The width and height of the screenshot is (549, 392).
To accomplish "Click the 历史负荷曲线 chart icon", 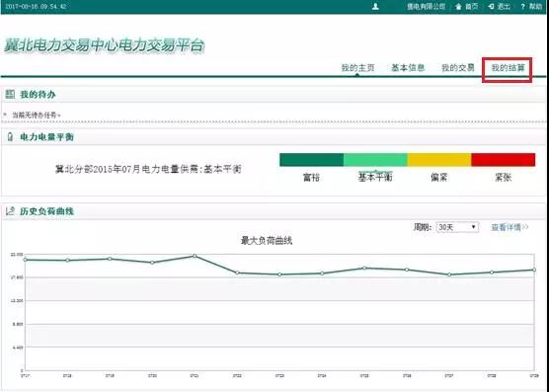I will (x=10, y=210).
